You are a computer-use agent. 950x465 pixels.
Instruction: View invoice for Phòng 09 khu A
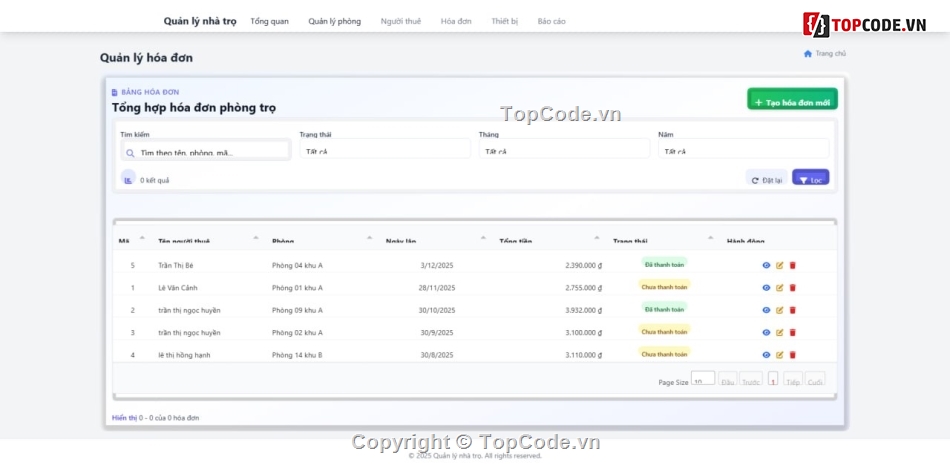coord(766,310)
